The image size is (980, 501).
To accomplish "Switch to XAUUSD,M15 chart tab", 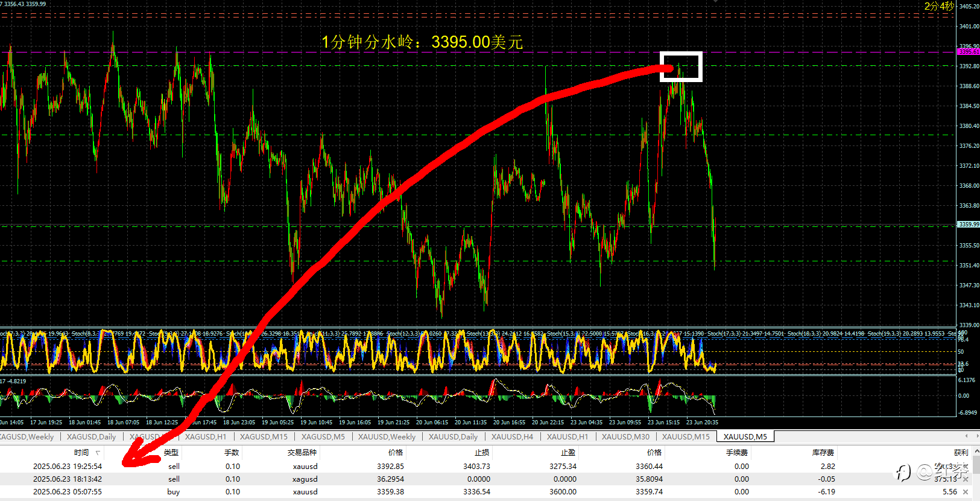I will (686, 436).
